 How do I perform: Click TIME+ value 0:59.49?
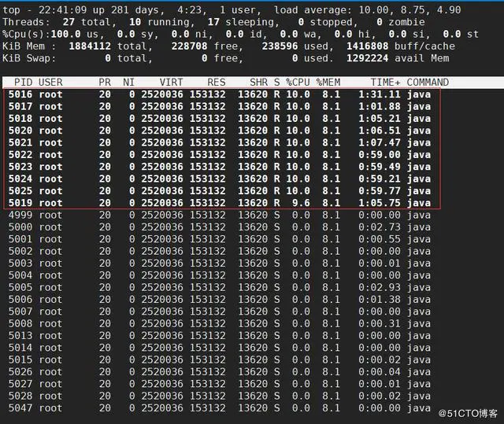tap(380, 167)
